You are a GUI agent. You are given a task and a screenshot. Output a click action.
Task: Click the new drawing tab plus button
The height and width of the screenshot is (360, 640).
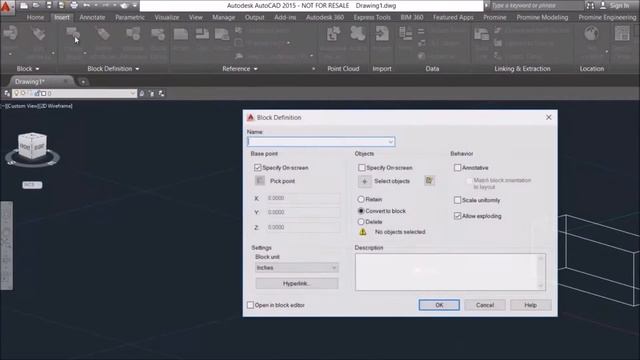[83, 82]
